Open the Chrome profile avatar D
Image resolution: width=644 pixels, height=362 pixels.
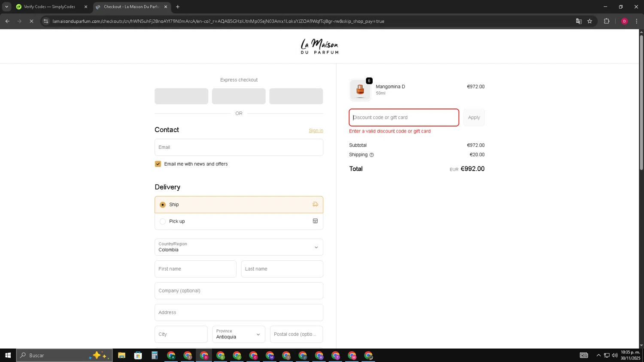click(624, 21)
